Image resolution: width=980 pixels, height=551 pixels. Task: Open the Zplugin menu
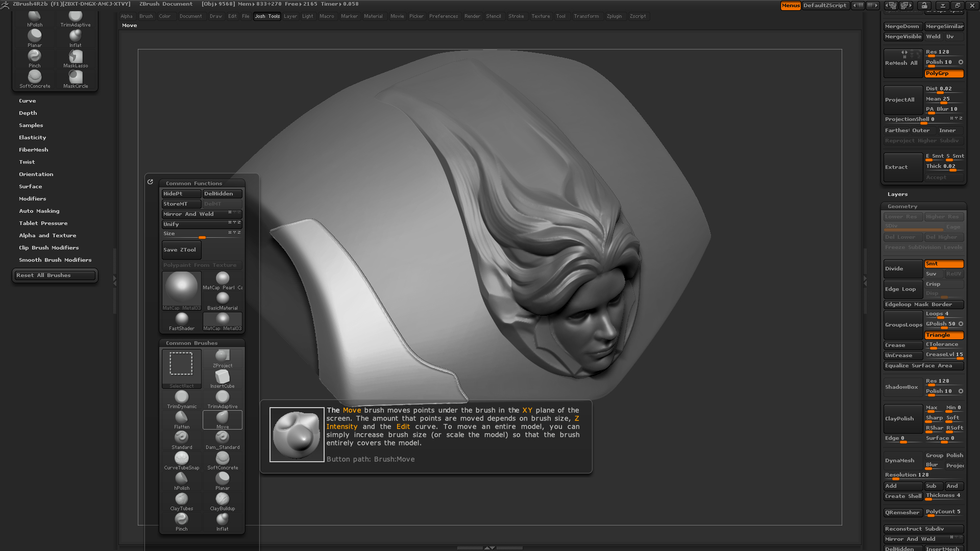tap(614, 16)
